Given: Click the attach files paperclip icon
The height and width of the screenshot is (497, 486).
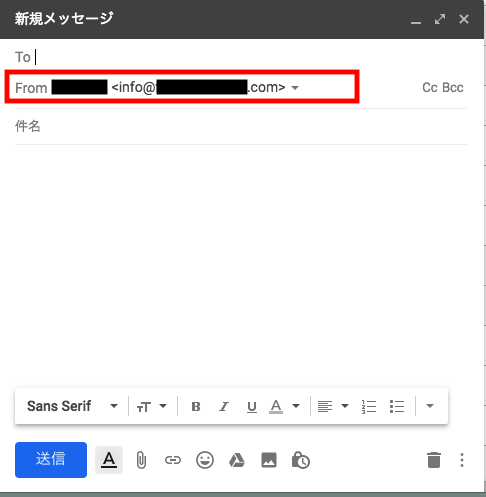Looking at the screenshot, I should [x=141, y=460].
